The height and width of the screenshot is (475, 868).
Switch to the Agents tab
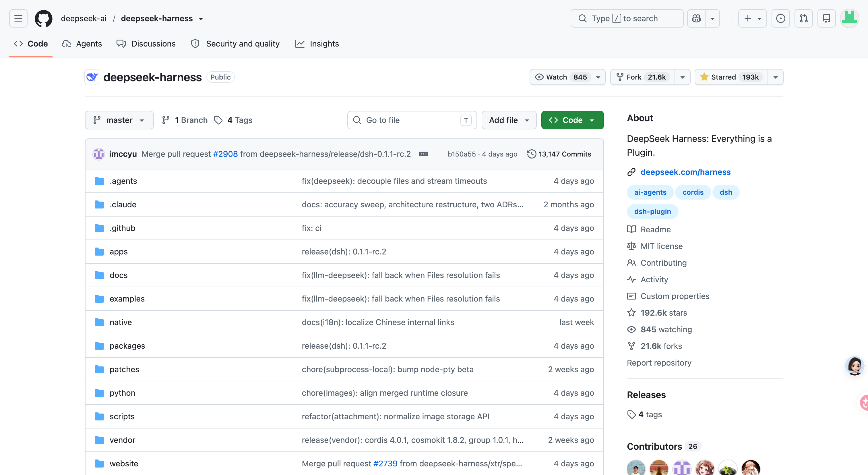pos(82,43)
